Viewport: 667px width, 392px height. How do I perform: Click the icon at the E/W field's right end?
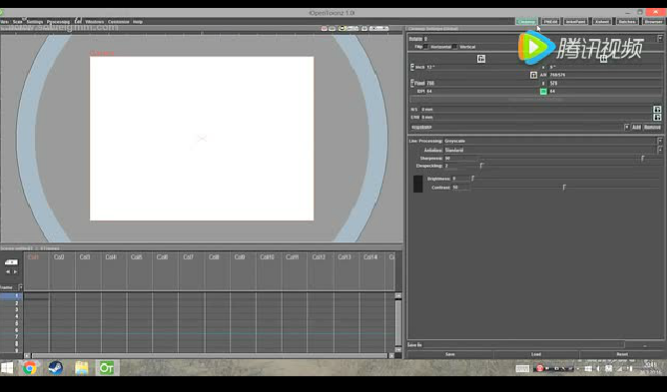(657, 117)
